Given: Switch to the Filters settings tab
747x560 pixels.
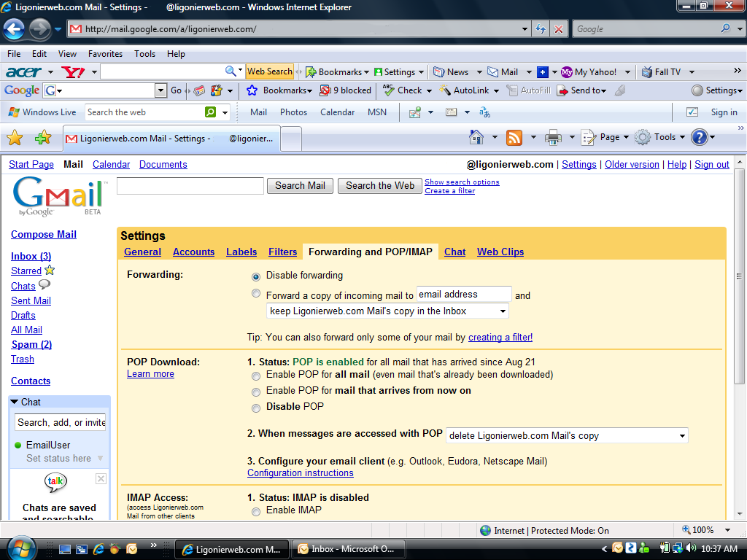Looking at the screenshot, I should click(282, 252).
